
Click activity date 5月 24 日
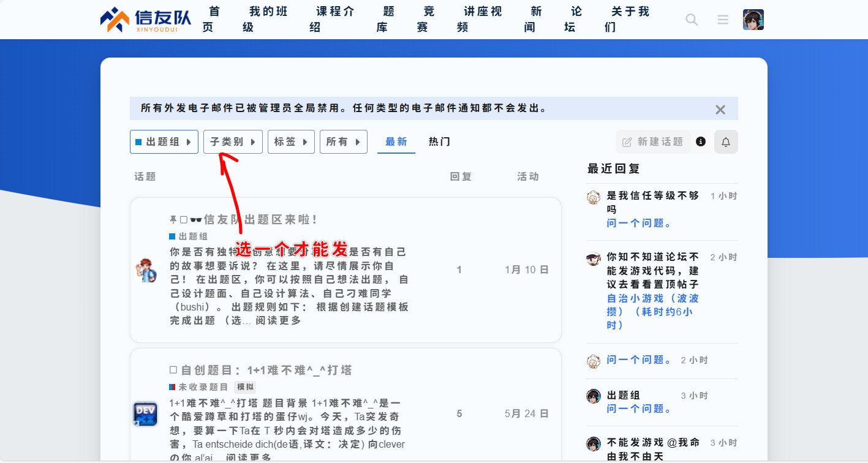527,414
